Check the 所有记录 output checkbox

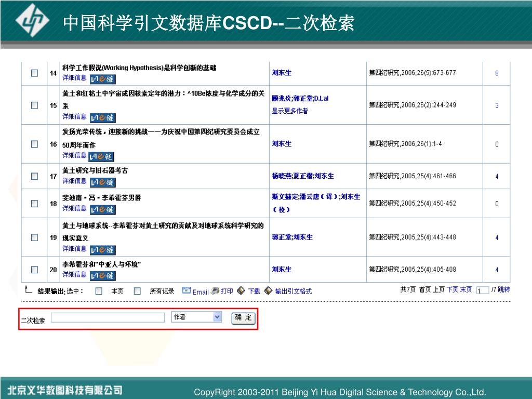pyautogui.click(x=137, y=291)
